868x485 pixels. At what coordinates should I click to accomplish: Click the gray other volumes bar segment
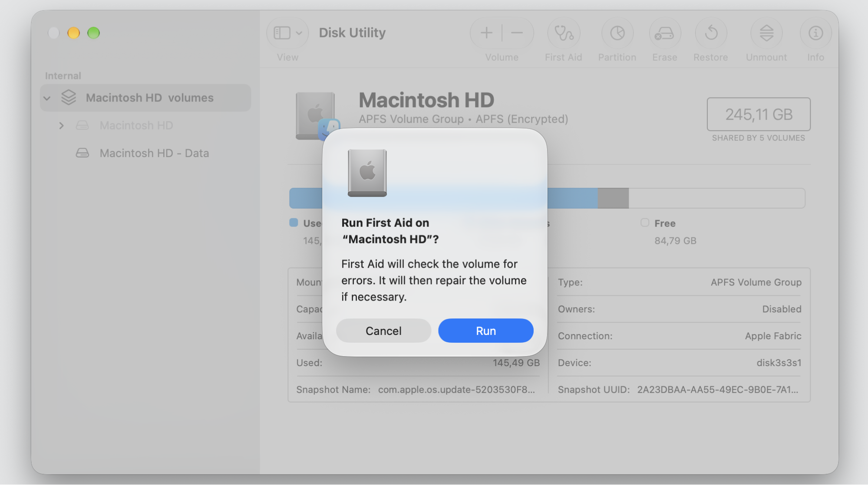[x=613, y=198]
